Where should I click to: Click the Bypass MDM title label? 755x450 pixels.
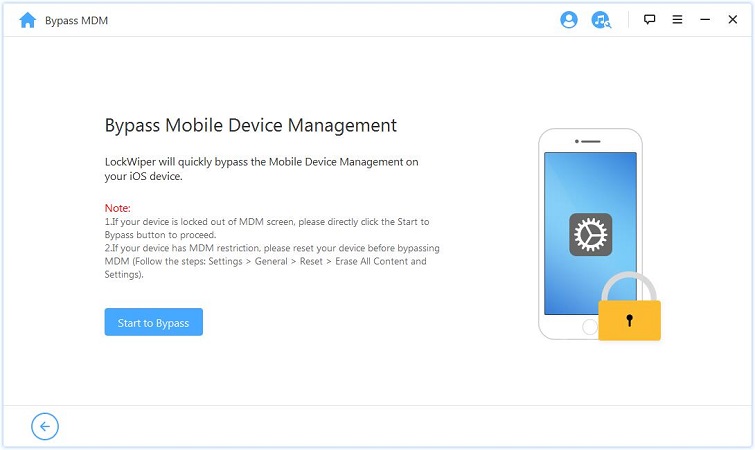(x=79, y=20)
